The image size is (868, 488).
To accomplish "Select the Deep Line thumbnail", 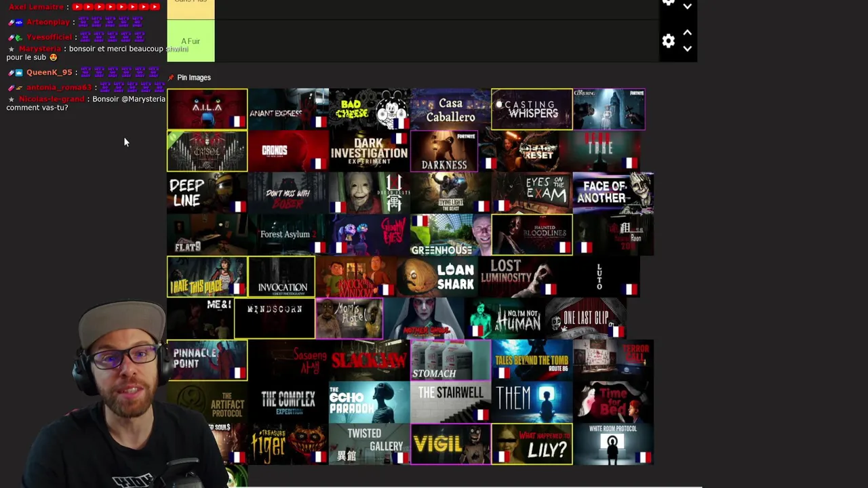I will [207, 192].
